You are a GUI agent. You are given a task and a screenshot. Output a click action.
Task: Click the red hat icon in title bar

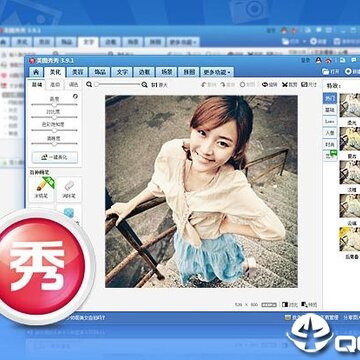click(x=318, y=60)
